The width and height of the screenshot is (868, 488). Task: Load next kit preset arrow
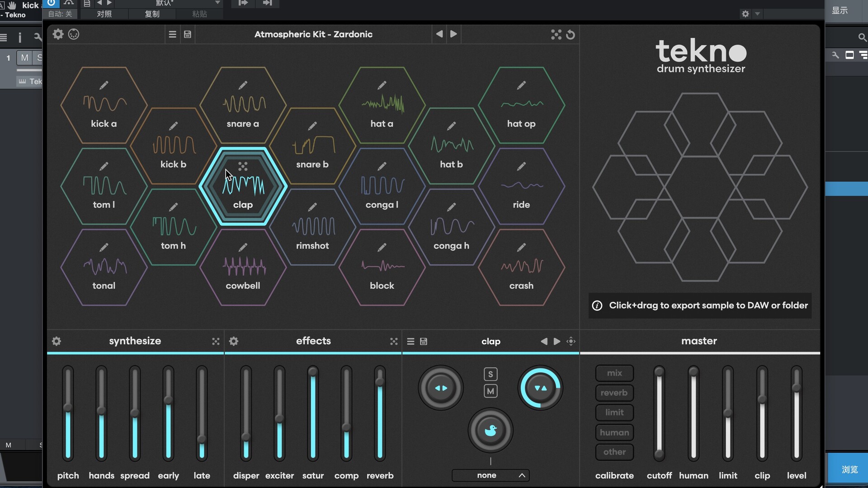click(x=453, y=34)
